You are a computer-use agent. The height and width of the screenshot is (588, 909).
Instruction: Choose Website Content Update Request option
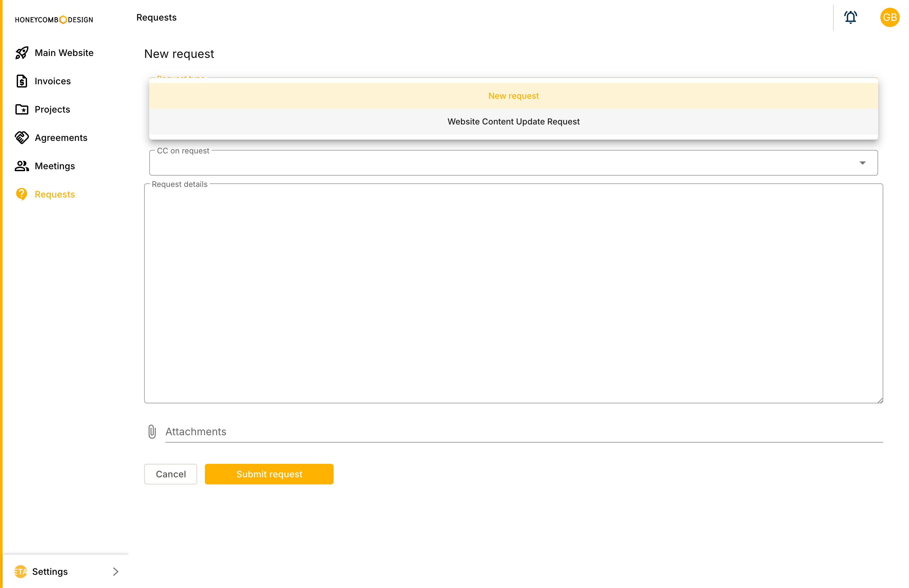point(513,121)
